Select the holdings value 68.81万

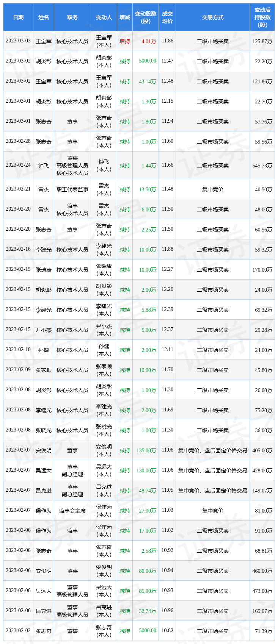point(264,551)
